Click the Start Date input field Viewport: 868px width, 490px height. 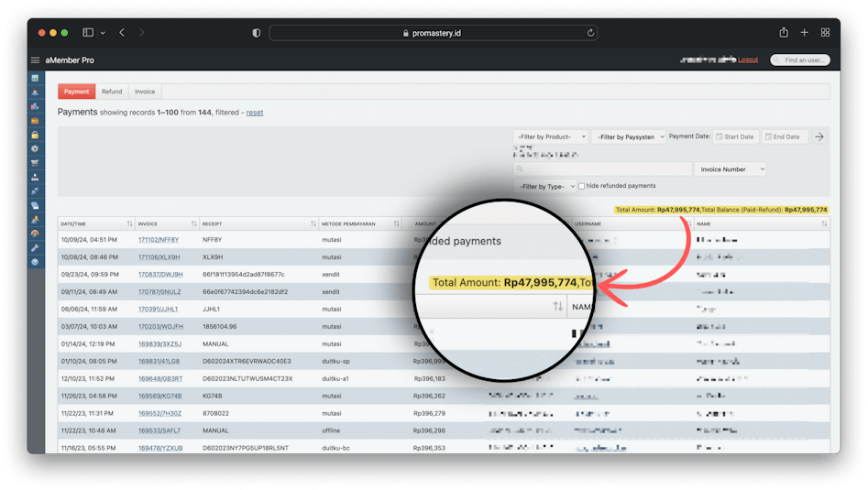pyautogui.click(x=737, y=136)
